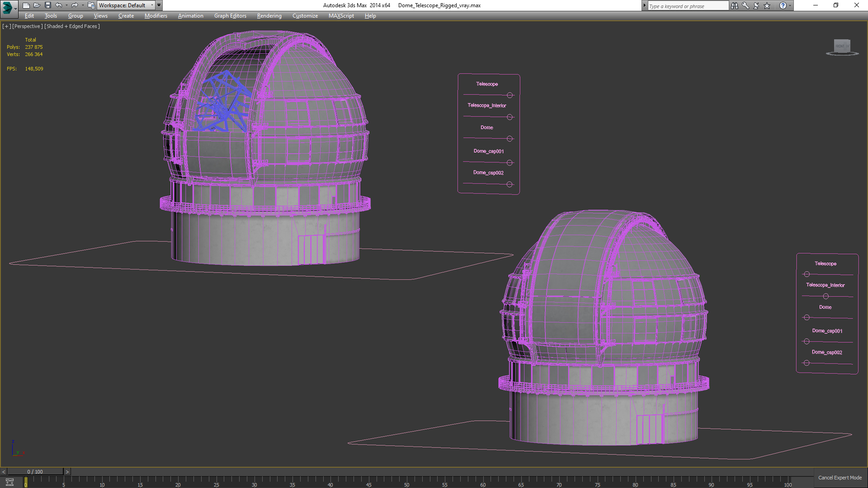
Task: Create a new scene with New icon
Action: click(26, 5)
